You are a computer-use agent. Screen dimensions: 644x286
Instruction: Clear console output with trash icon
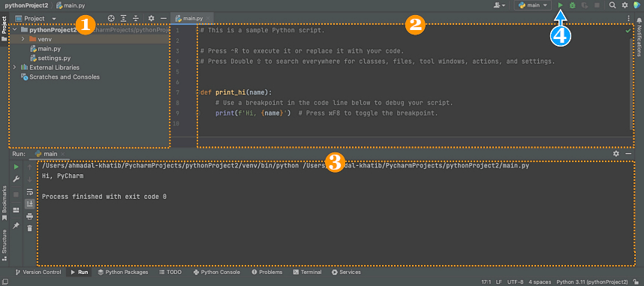pyautogui.click(x=29, y=228)
